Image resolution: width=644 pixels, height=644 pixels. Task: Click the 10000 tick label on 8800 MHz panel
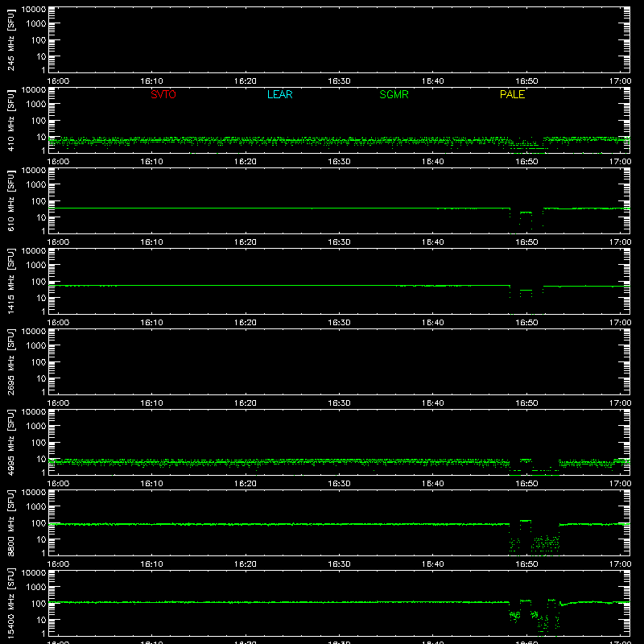[34, 493]
